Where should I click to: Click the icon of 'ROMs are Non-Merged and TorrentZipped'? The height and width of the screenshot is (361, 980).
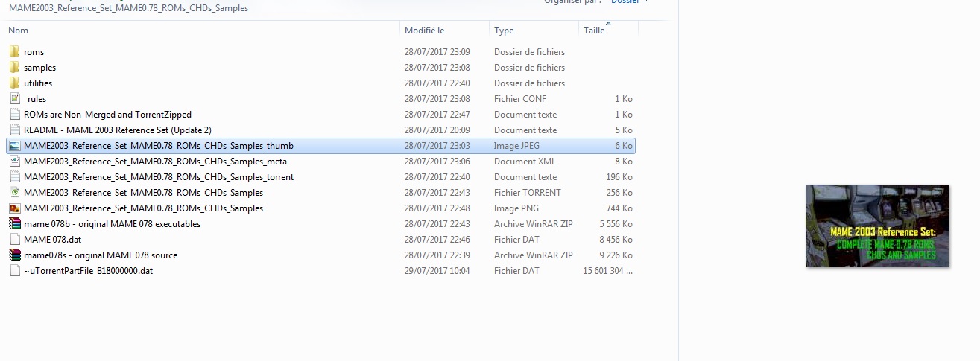click(x=15, y=115)
